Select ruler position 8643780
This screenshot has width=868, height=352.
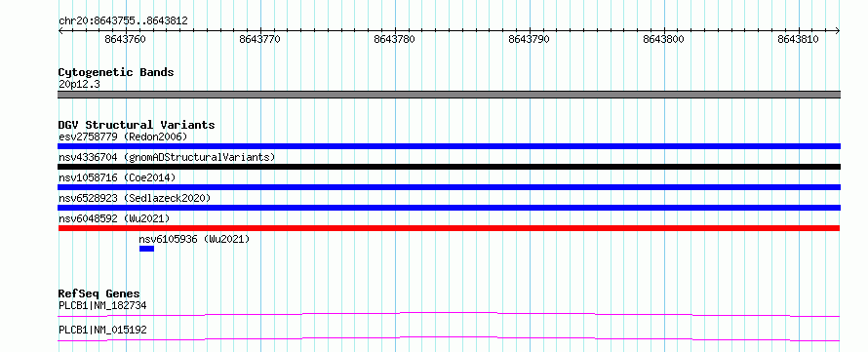[x=394, y=40]
